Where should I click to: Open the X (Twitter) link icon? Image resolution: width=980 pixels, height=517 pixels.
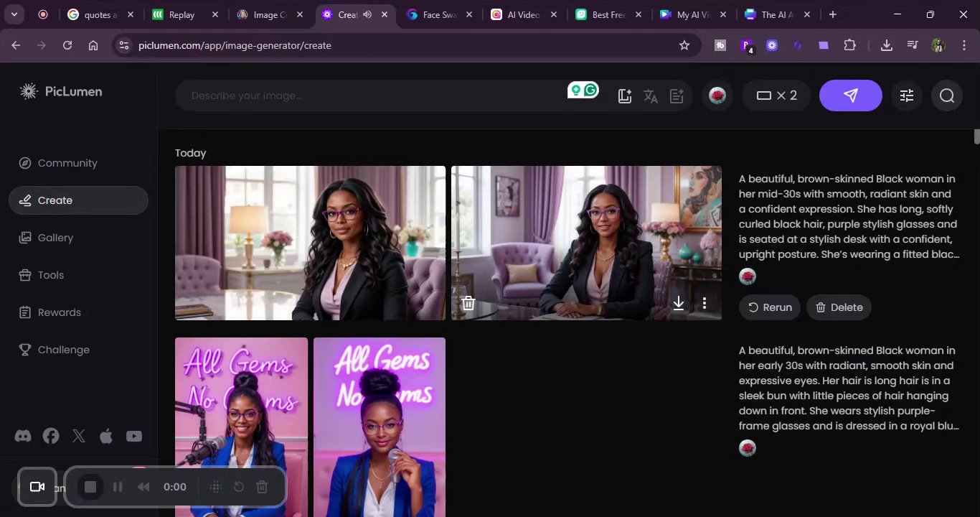(x=79, y=436)
